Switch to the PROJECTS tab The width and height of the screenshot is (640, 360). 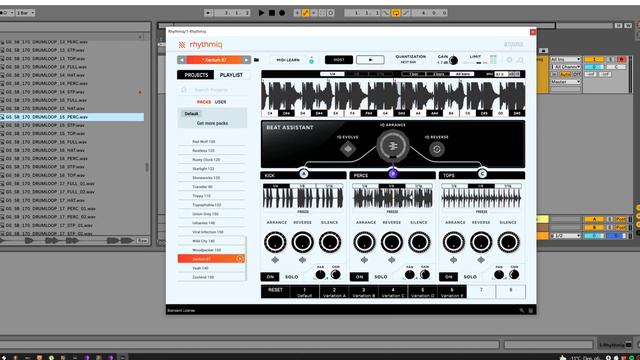[196, 75]
